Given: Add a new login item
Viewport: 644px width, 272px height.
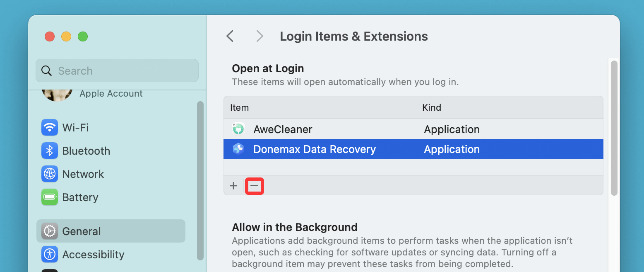Looking at the screenshot, I should pos(233,186).
